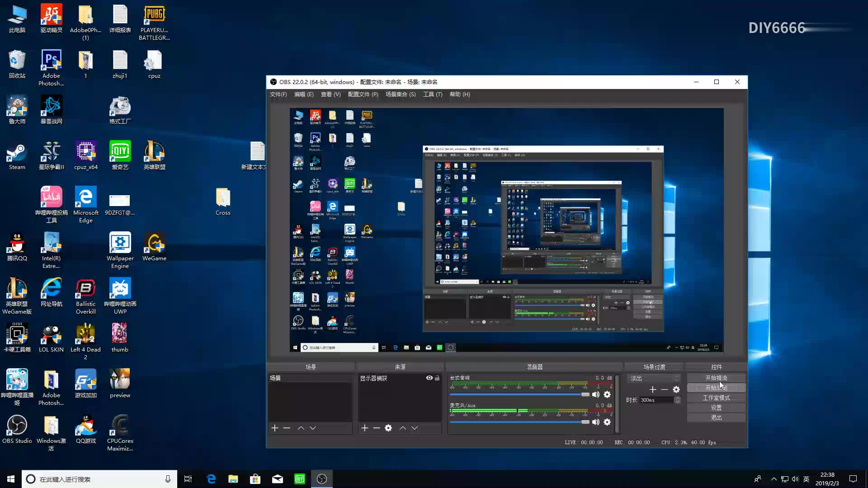The width and height of the screenshot is (868, 488).
Task: Click the taskbar search box
Action: coord(99,479)
